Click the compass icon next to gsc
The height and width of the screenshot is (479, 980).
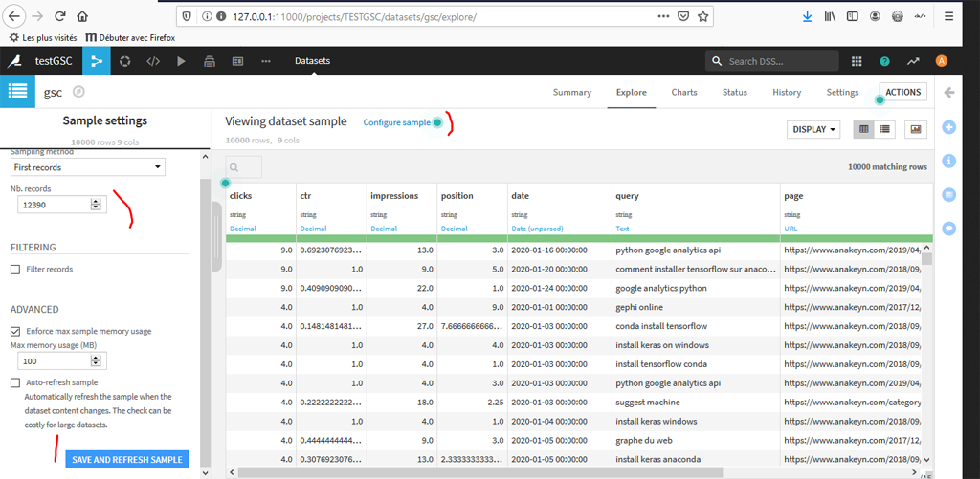78,92
